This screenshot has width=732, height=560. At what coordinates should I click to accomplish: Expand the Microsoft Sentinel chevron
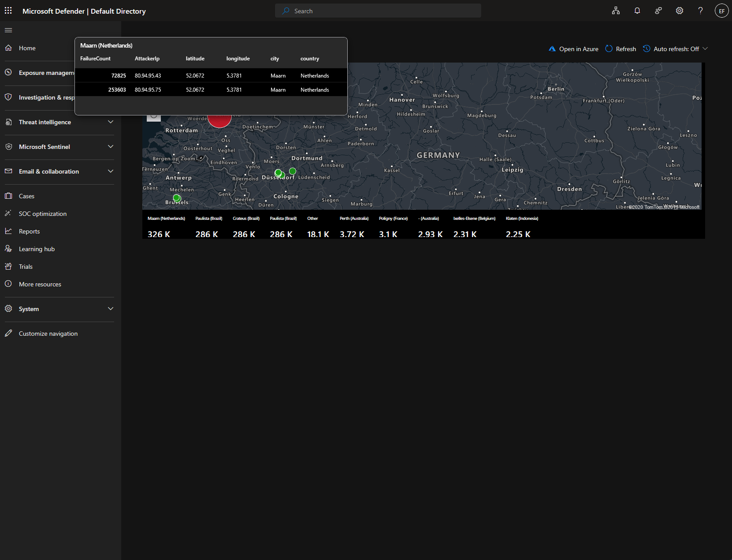click(x=111, y=147)
